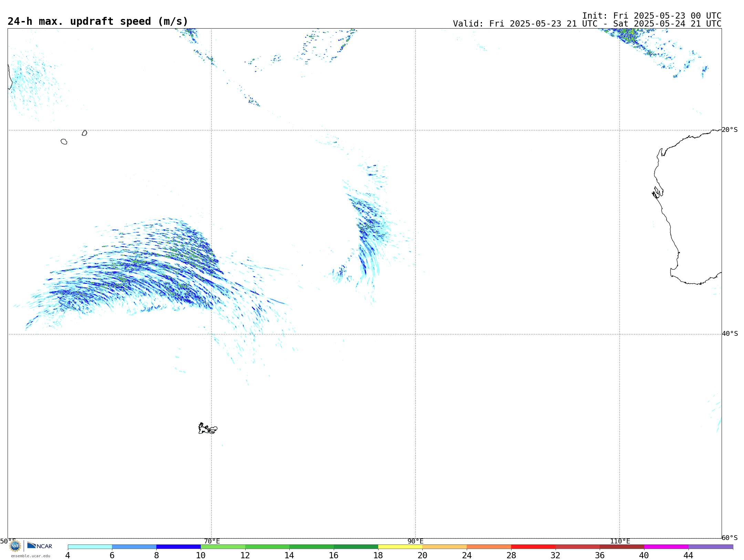744x560 pixels.
Task: Click the 4-6 light cyan color swatch
Action: (90, 547)
